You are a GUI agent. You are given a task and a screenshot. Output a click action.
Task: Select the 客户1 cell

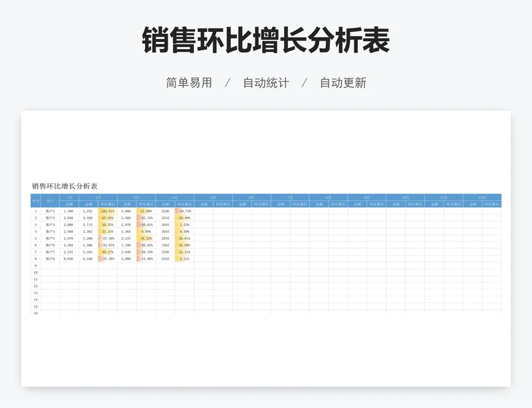pos(51,211)
